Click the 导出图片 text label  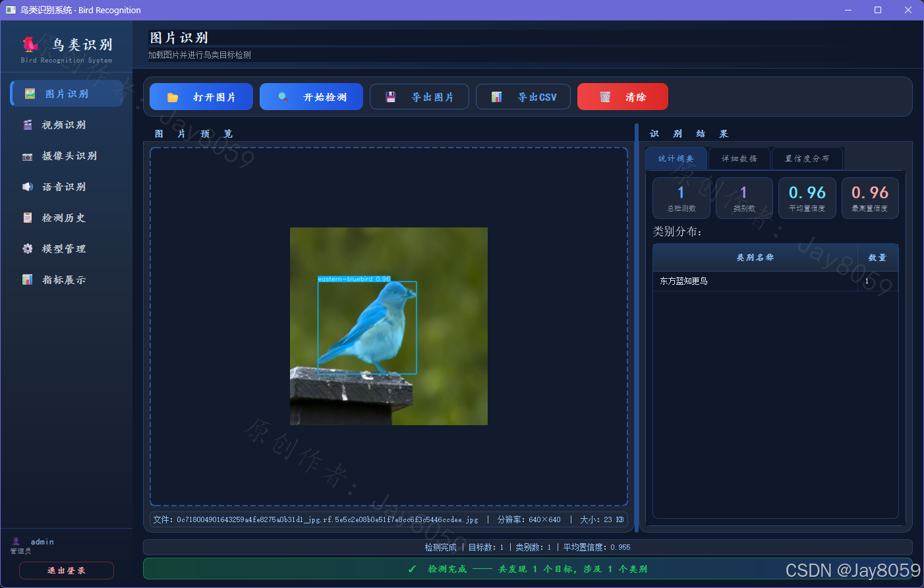432,97
